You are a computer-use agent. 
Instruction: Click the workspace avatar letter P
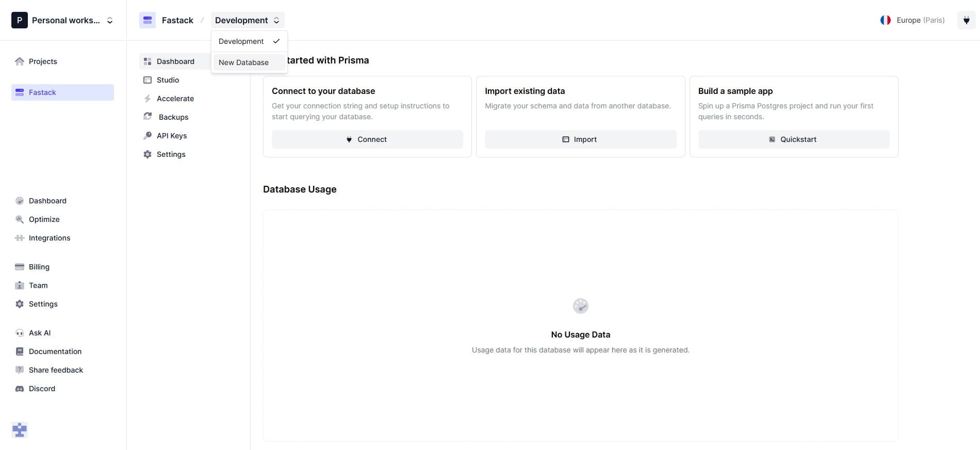[20, 20]
